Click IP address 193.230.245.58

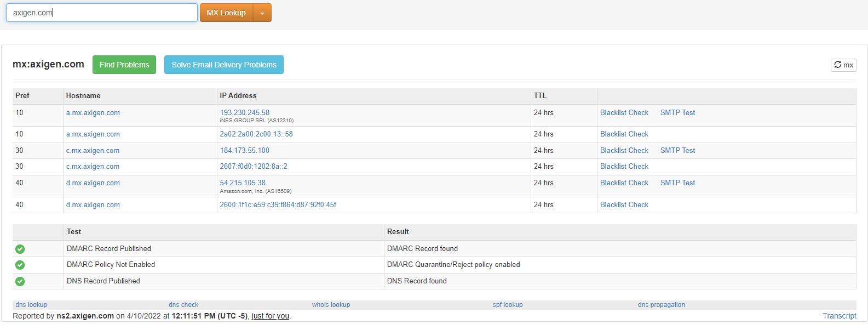(x=245, y=112)
